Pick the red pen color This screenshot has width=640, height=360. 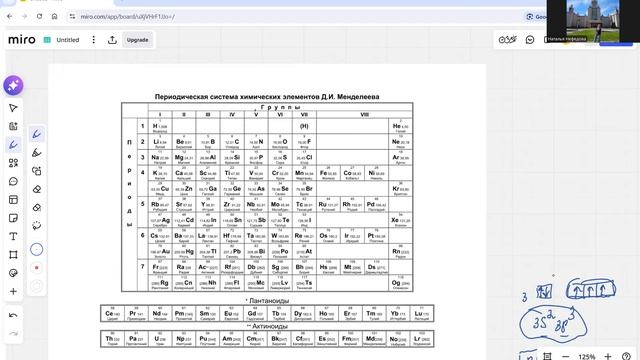point(37,268)
